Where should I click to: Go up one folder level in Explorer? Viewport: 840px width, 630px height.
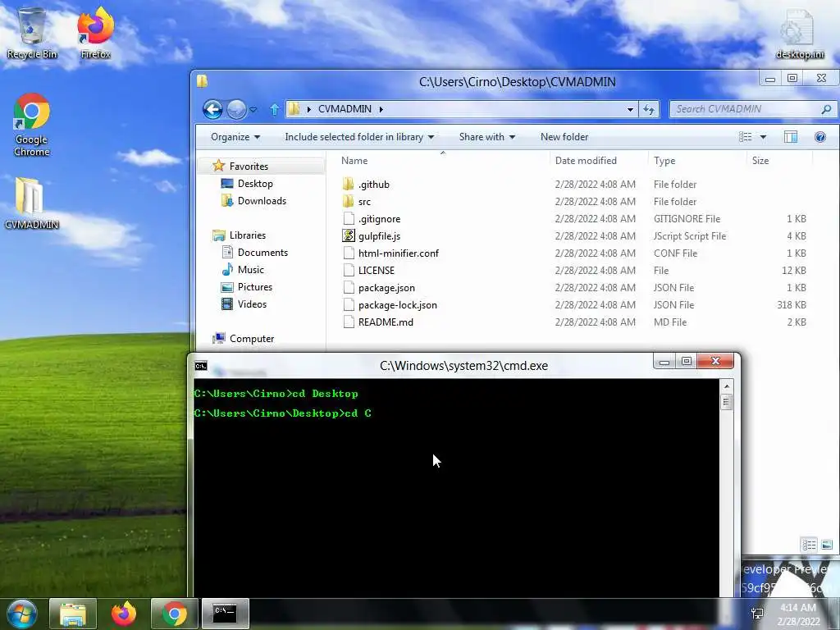tap(274, 109)
